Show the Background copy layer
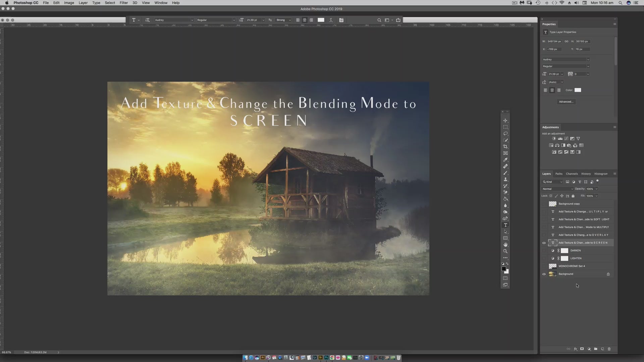 (544, 204)
